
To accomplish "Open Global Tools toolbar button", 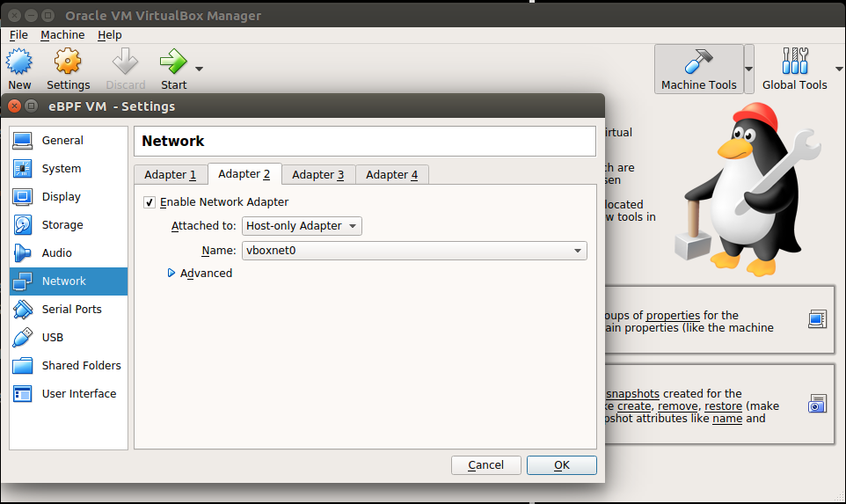I will click(x=794, y=69).
